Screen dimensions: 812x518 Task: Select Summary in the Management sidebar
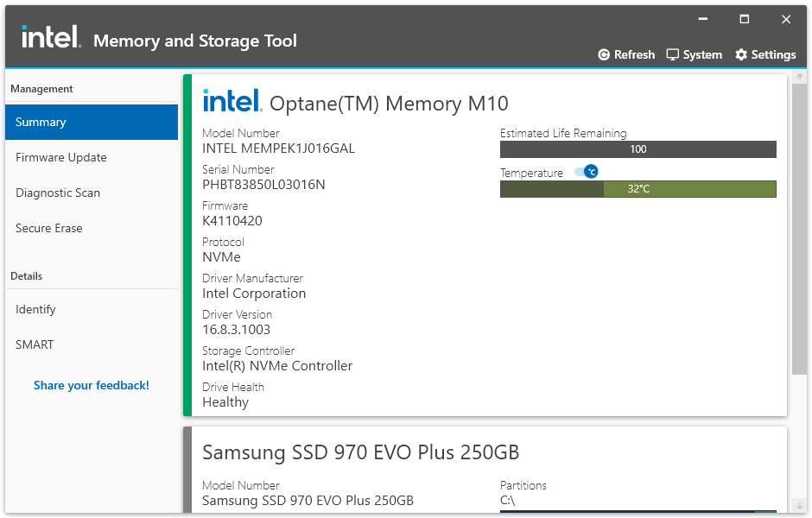tap(91, 122)
